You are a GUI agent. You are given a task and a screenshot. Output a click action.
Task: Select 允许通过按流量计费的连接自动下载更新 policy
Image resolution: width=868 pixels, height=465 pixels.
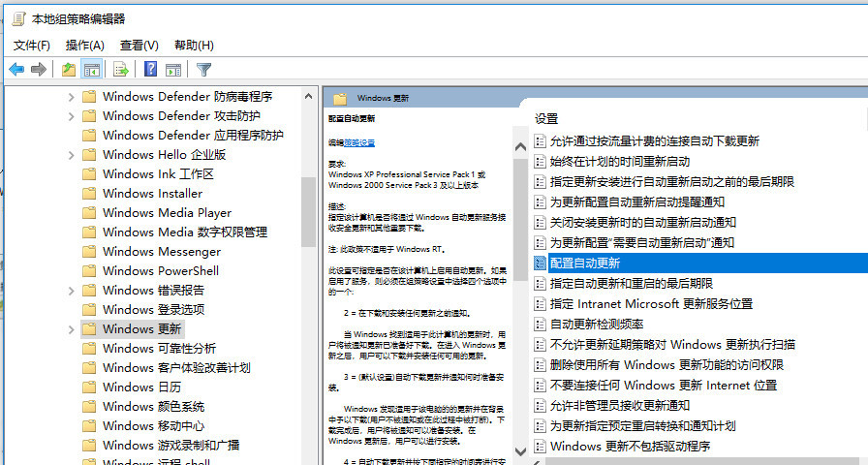[654, 141]
